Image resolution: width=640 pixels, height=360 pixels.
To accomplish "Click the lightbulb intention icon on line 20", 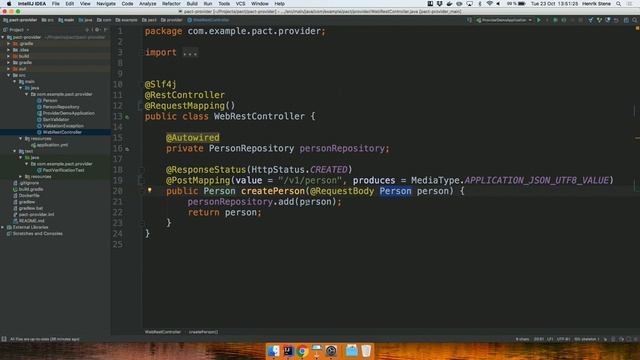I will pyautogui.click(x=149, y=190).
